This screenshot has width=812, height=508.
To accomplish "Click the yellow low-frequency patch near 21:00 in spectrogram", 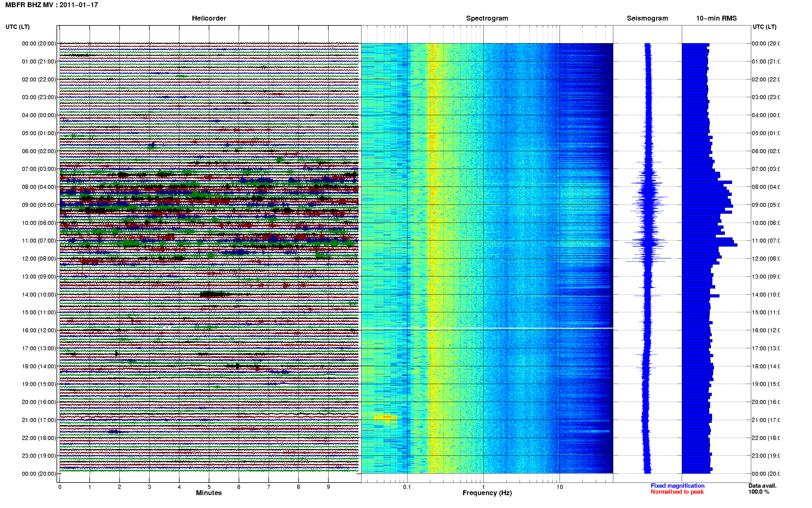I will tap(385, 417).
